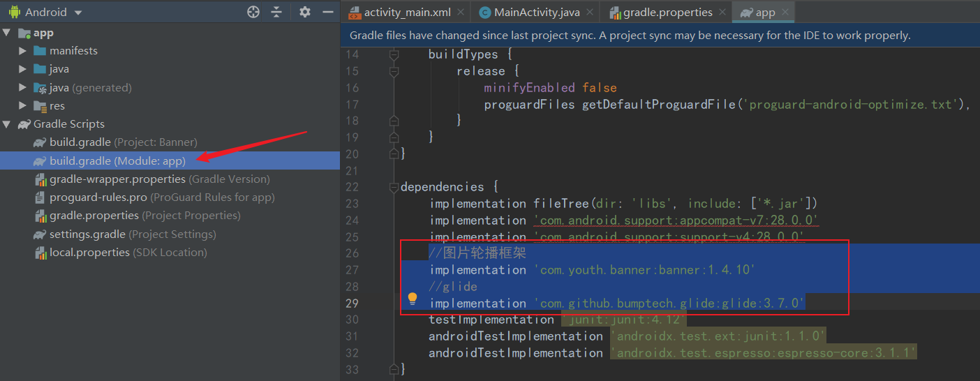
Task: Click 'minifyEnabled false' on line 16
Action: 551,87
